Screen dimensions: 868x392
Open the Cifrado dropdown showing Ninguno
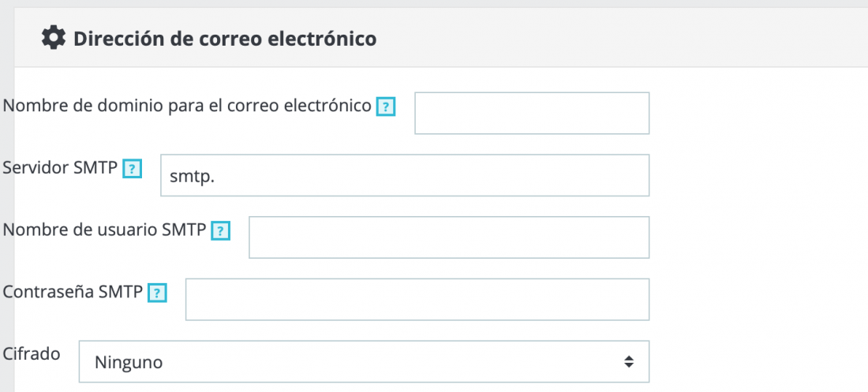(x=365, y=361)
